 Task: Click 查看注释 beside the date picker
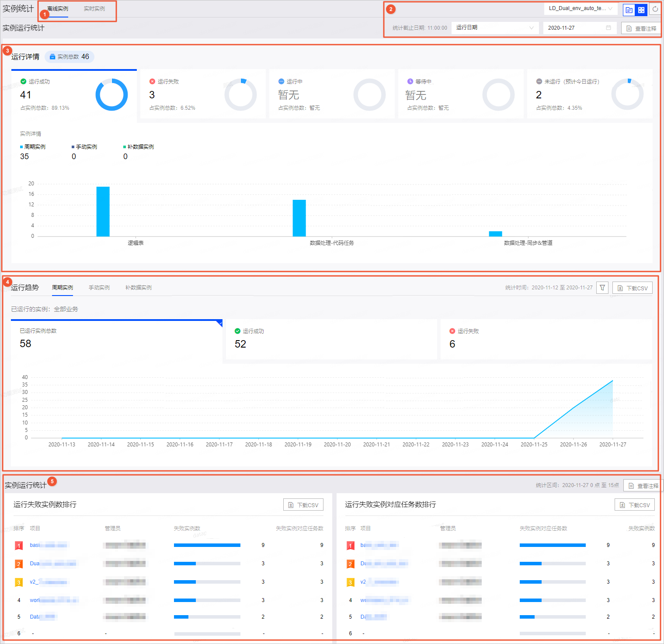(641, 28)
